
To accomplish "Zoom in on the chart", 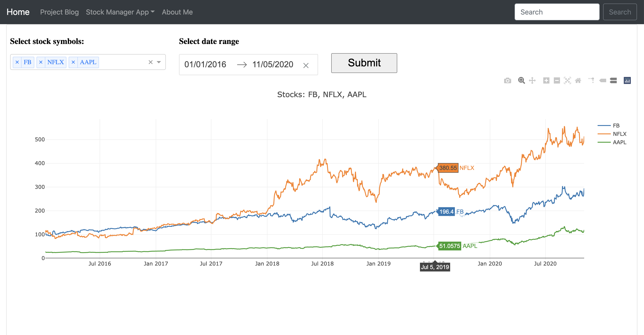I will click(x=547, y=80).
